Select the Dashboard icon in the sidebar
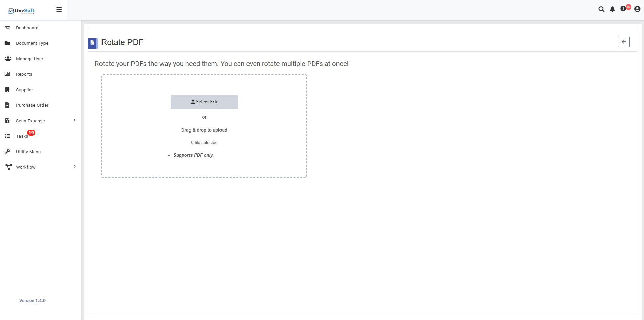Screen dimensions: 644x320 7,28
